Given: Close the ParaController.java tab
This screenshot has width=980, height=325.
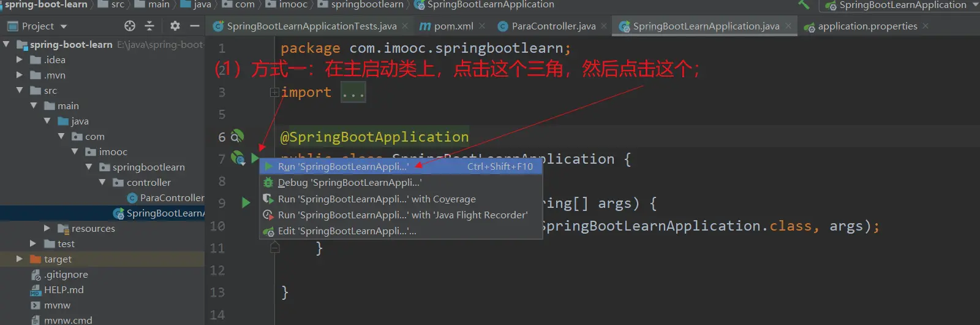Looking at the screenshot, I should tap(604, 26).
